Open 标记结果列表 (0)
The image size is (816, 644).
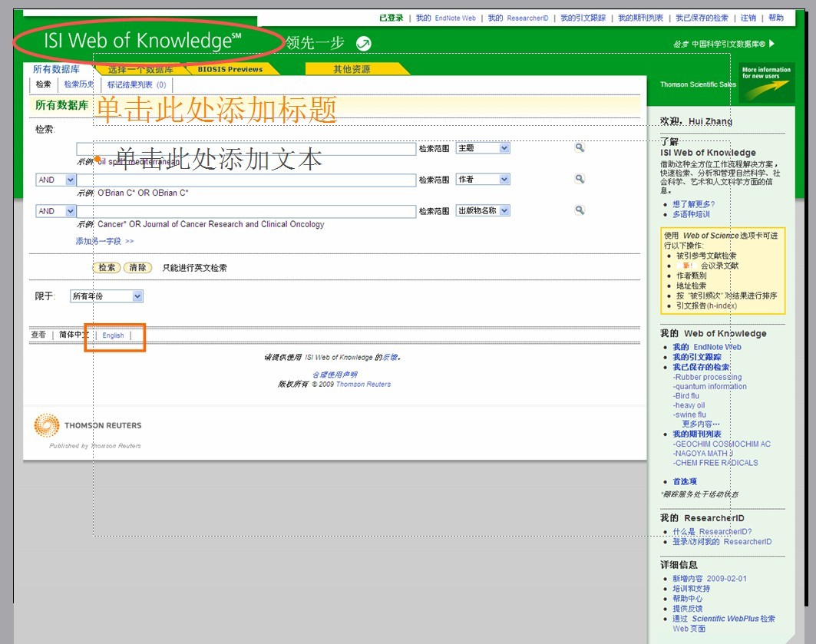(137, 84)
